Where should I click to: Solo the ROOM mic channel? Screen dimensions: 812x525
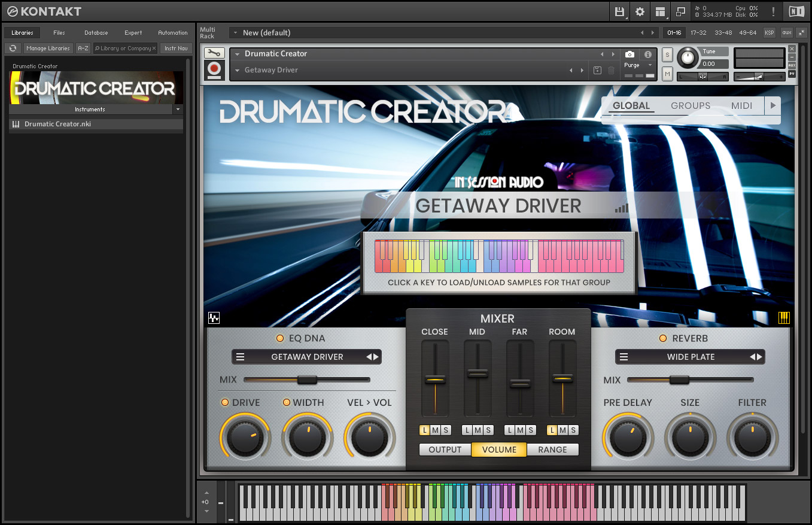click(x=573, y=430)
